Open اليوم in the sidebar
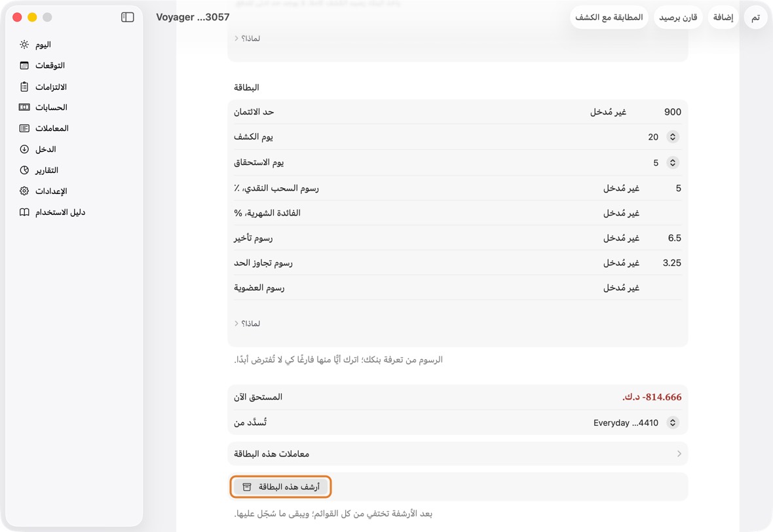The height and width of the screenshot is (532, 773). click(74, 45)
